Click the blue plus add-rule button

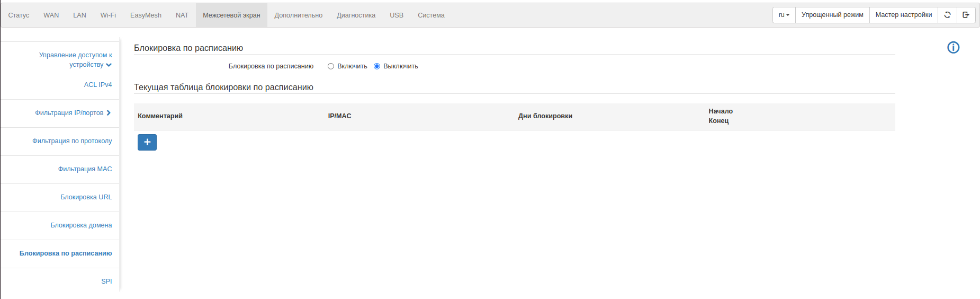click(x=147, y=142)
